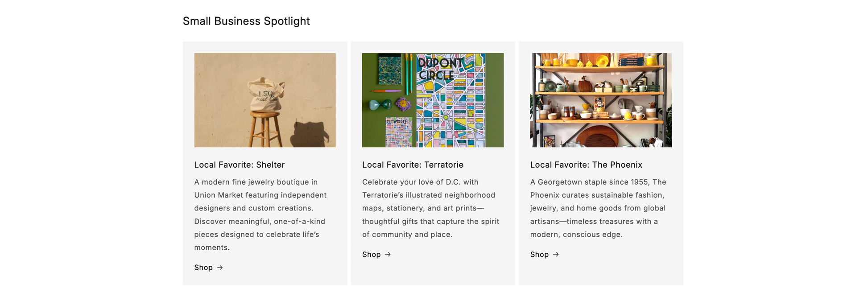Open the "Local Favorite: Terratorie" title
The image size is (868, 297).
point(413,165)
